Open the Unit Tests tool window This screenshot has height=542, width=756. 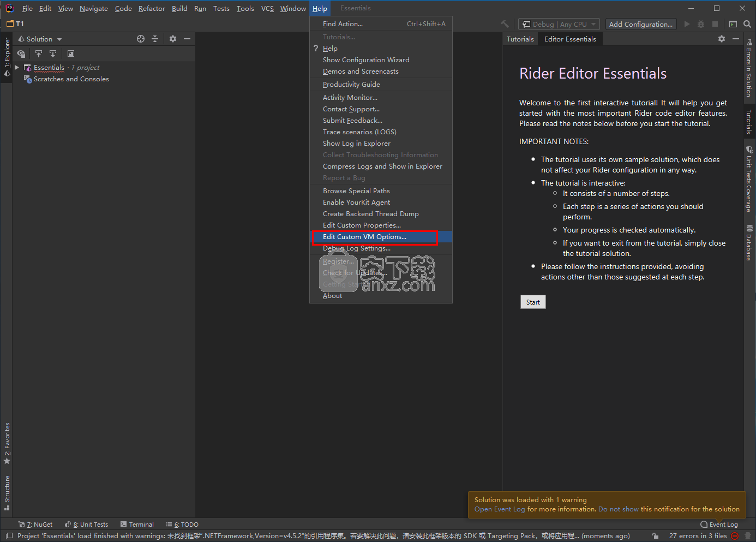point(86,525)
